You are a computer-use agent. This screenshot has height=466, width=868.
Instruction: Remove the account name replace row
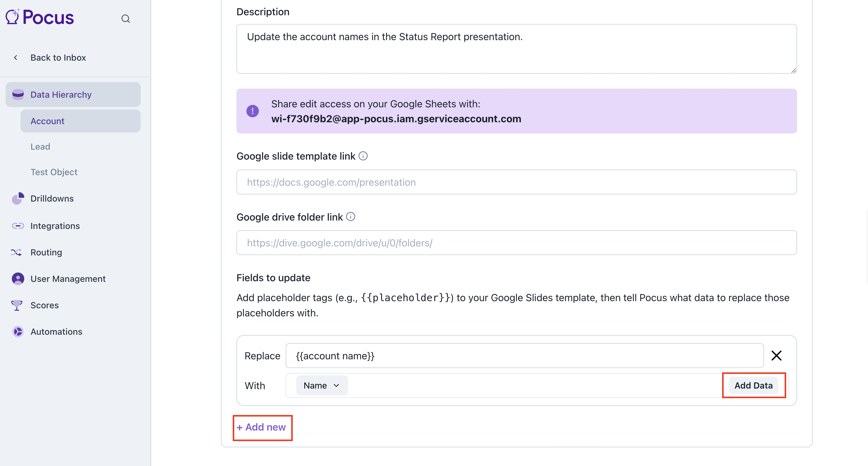pyautogui.click(x=776, y=356)
